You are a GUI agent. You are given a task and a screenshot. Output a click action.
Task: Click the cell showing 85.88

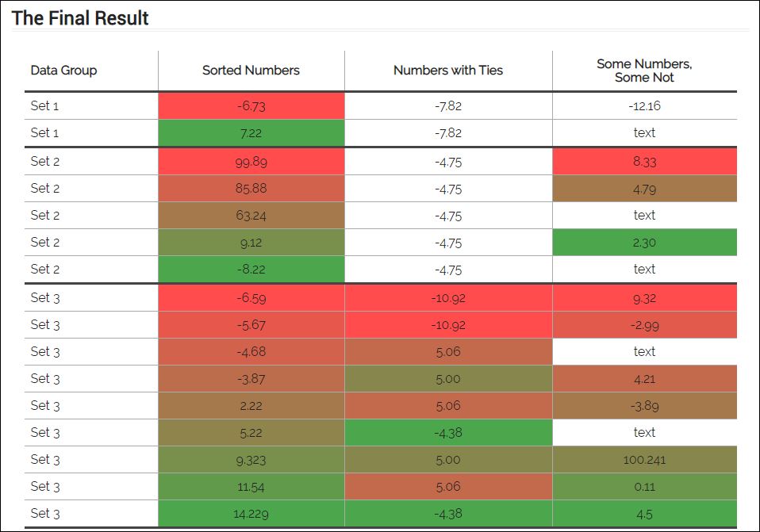251,189
